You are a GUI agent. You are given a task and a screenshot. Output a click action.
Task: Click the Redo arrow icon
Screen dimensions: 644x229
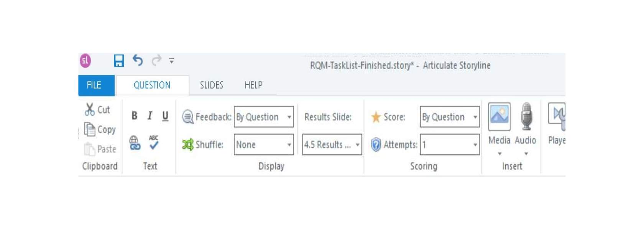click(x=156, y=60)
